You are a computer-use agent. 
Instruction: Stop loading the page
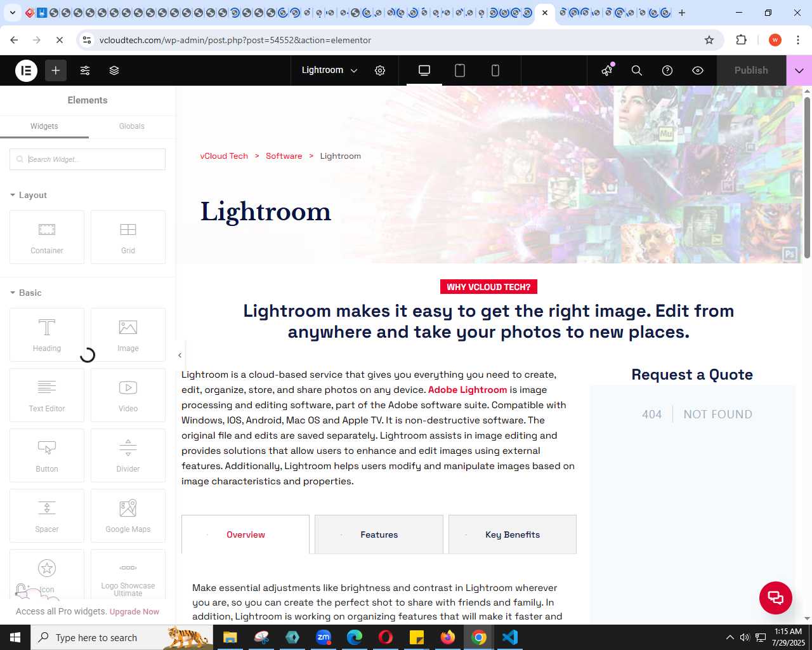59,40
